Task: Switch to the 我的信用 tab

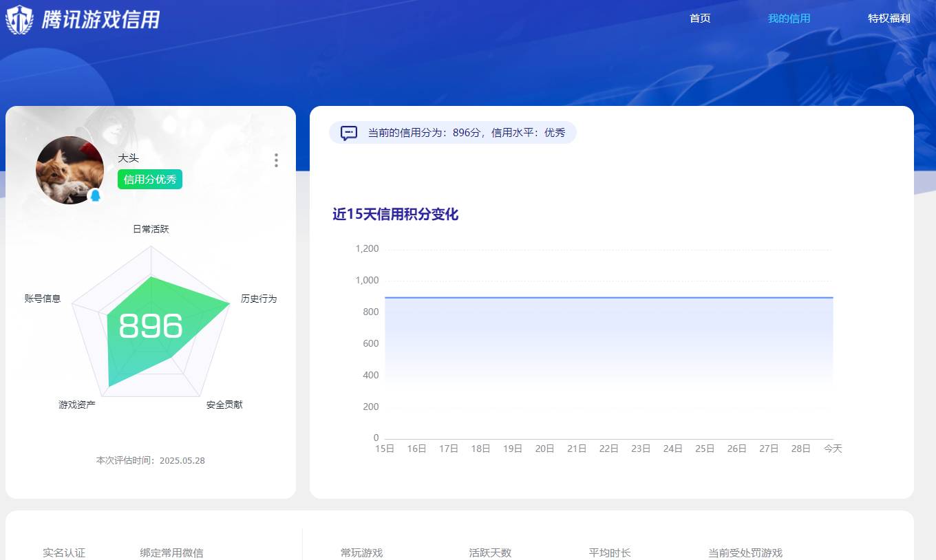Action: pos(789,19)
